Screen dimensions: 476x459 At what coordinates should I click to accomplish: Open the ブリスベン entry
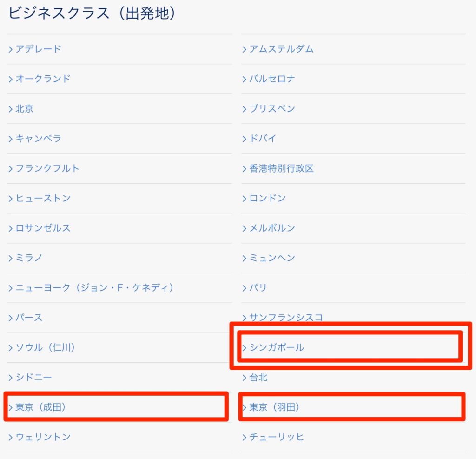click(x=272, y=109)
